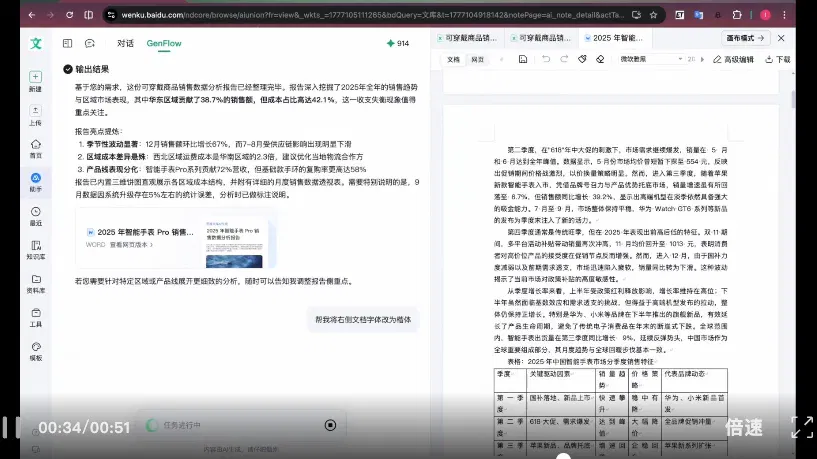The image size is (817, 459).
Task: Click the document panel vertical scrollbar
Action: coord(793,99)
